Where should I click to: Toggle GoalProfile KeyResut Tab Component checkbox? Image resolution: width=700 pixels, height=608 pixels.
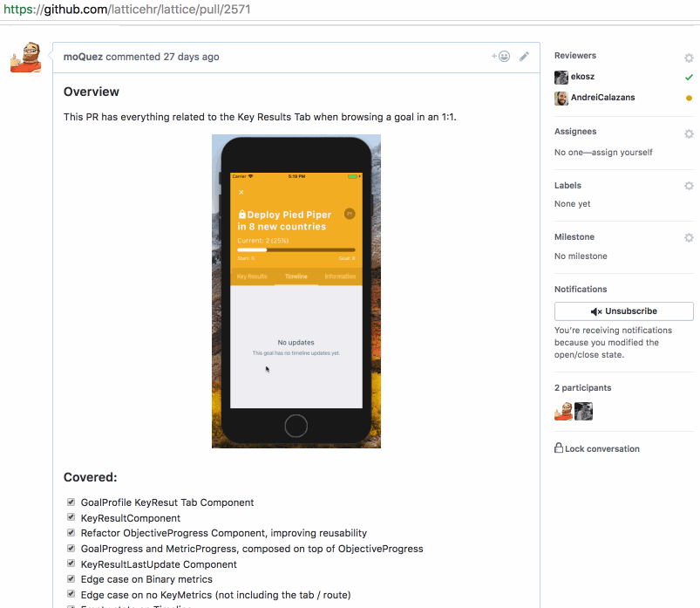click(71, 502)
